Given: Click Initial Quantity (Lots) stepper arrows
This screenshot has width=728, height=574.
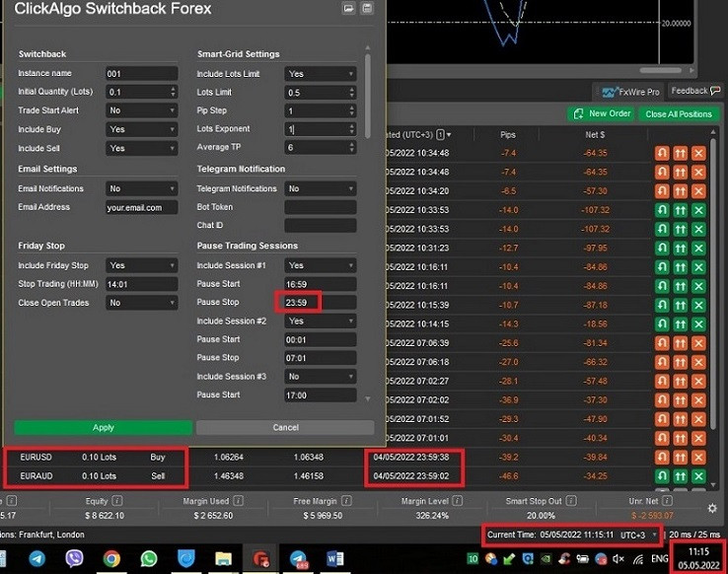Looking at the screenshot, I should [173, 92].
